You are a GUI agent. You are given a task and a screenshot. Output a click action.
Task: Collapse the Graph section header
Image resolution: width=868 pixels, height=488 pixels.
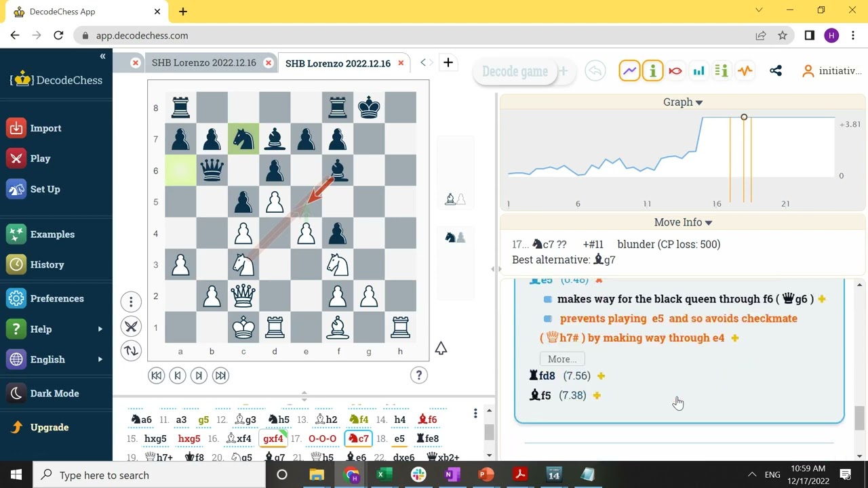[682, 102]
